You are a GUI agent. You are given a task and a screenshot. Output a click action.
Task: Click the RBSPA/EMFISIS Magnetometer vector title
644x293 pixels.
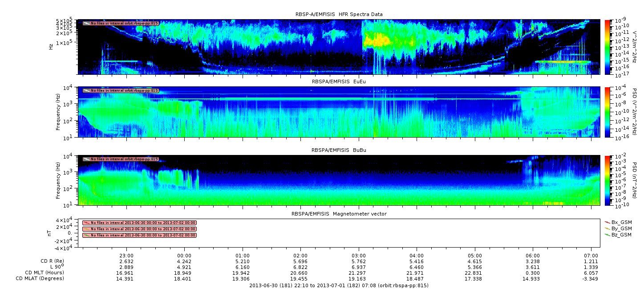click(339, 214)
